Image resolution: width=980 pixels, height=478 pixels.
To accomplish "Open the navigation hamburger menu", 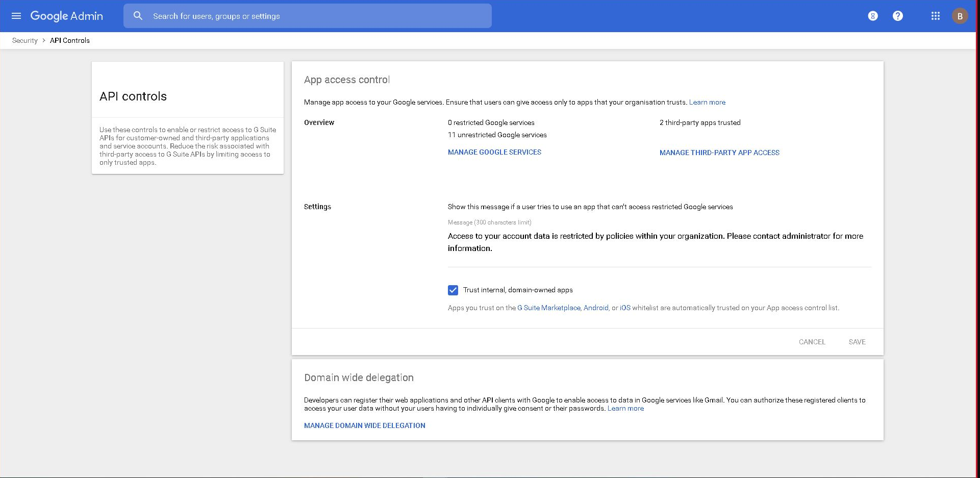I will pos(16,16).
